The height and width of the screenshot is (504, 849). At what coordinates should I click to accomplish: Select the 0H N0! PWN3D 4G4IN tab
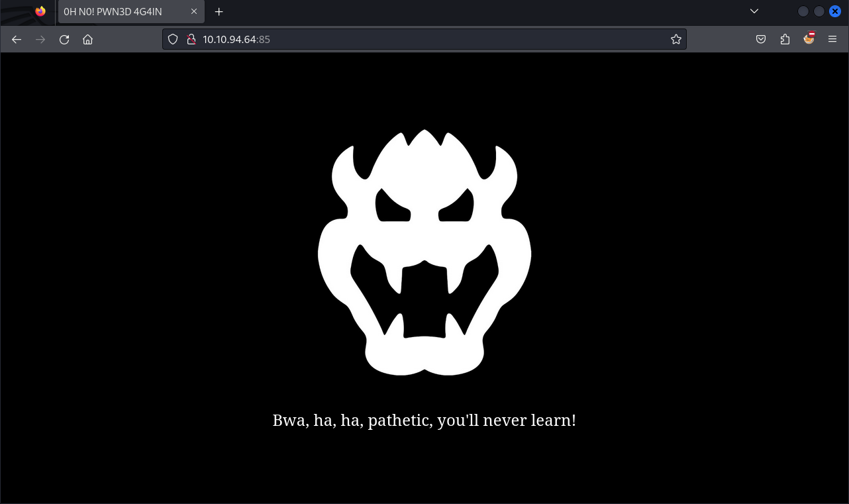click(x=119, y=12)
